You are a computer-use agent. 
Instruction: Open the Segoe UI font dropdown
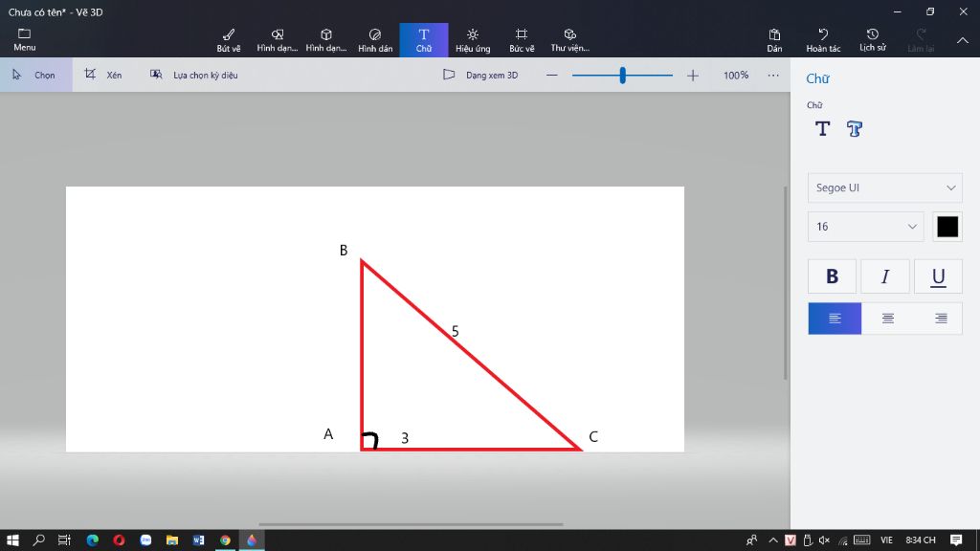pos(885,187)
